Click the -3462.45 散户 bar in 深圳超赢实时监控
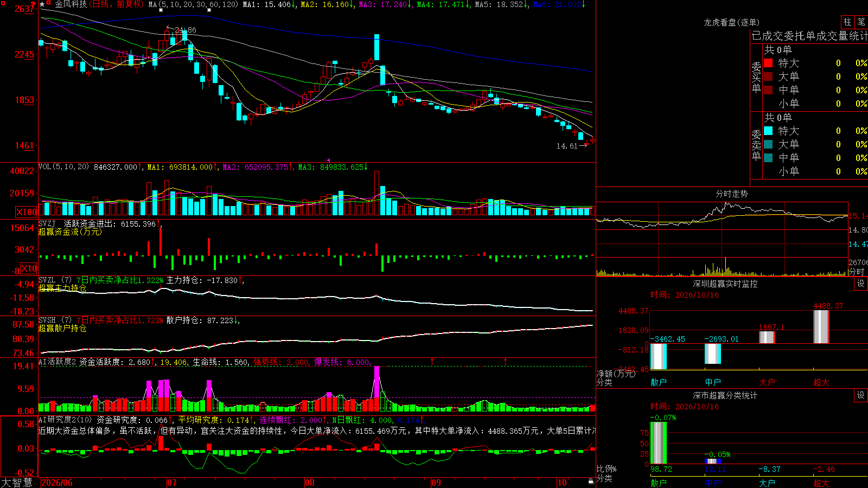Viewport: 868px width, 488px height. coord(659,356)
